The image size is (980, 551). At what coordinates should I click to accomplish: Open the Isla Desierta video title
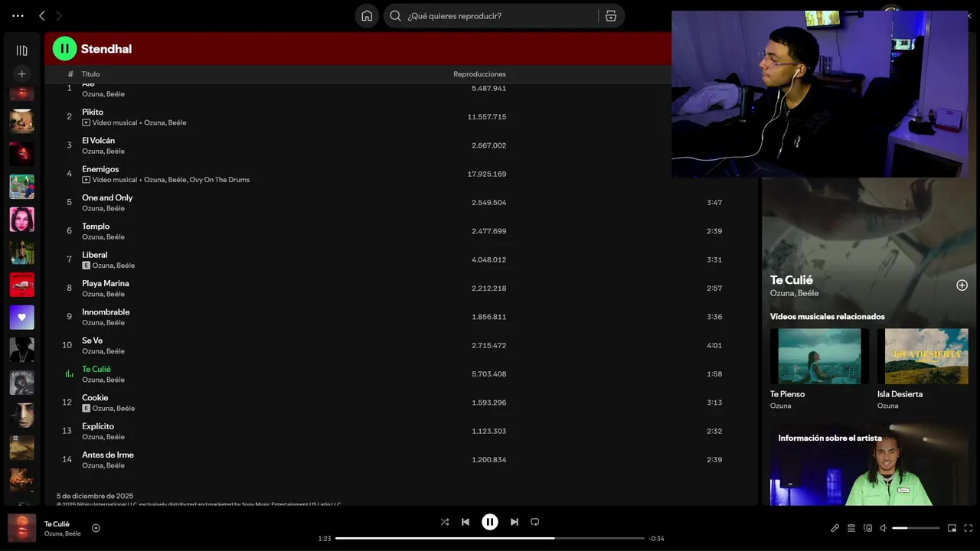click(900, 394)
